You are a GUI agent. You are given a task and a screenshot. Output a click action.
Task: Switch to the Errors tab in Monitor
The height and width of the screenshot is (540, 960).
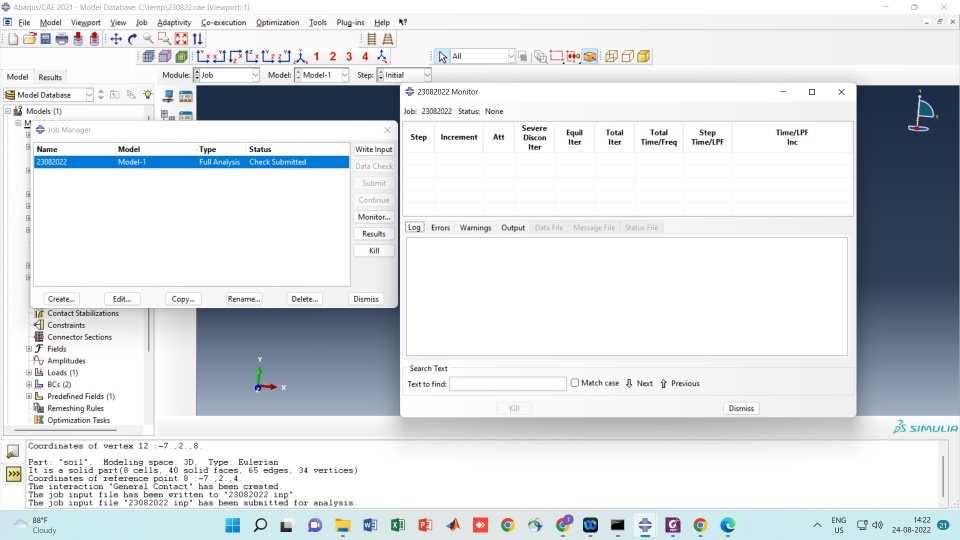pyautogui.click(x=440, y=227)
